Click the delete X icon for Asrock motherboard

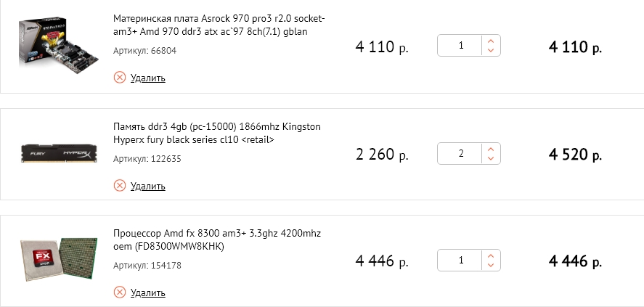tap(120, 78)
